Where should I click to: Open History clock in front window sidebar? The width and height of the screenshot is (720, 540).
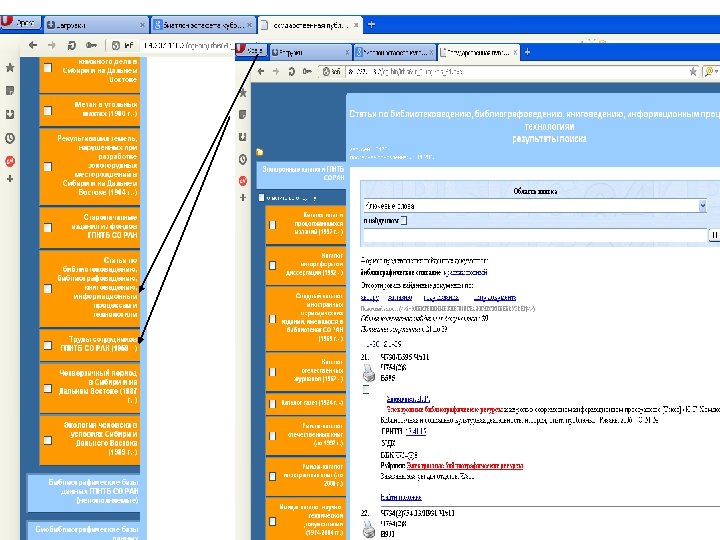243,159
